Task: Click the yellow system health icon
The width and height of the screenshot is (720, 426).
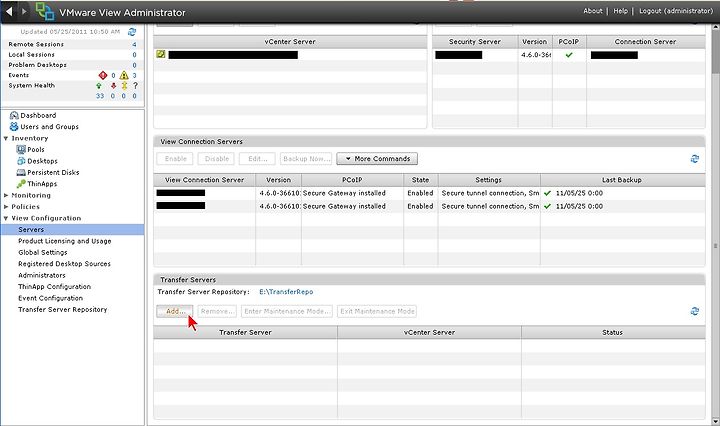Action: tap(124, 86)
